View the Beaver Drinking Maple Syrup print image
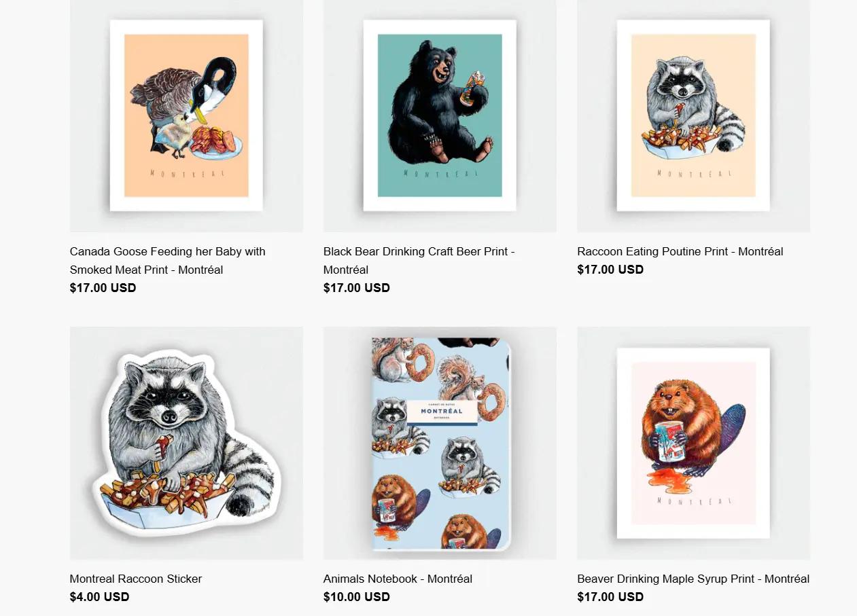Image resolution: width=857 pixels, height=616 pixels. pos(693,443)
